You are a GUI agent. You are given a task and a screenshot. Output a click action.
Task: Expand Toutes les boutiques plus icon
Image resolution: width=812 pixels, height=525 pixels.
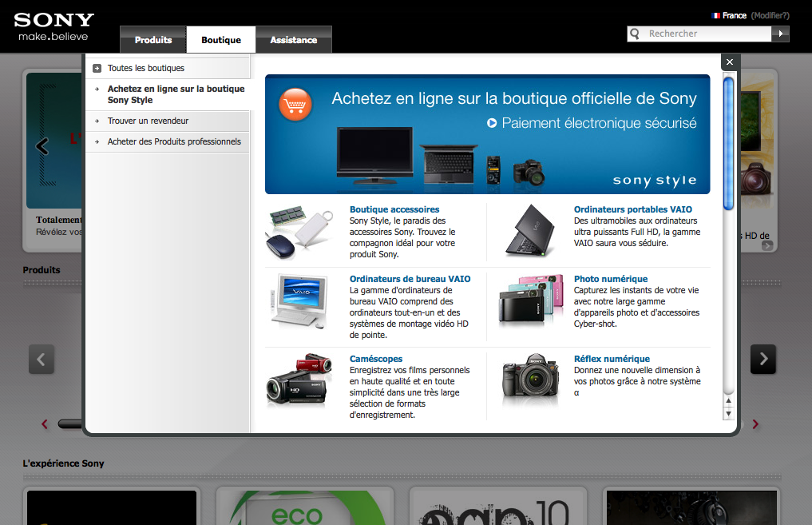(x=97, y=68)
